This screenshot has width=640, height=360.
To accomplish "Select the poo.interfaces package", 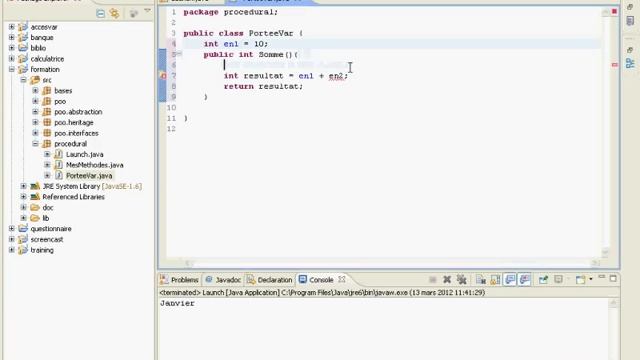I will pos(76,133).
